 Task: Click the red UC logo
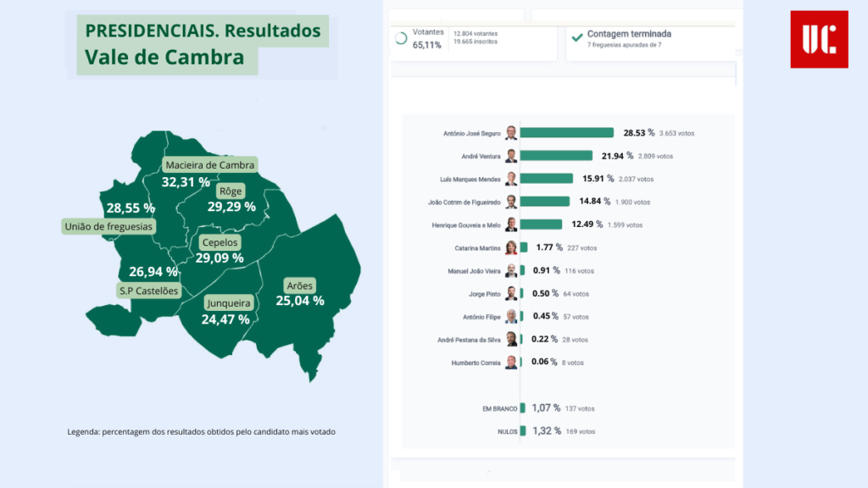tap(819, 39)
